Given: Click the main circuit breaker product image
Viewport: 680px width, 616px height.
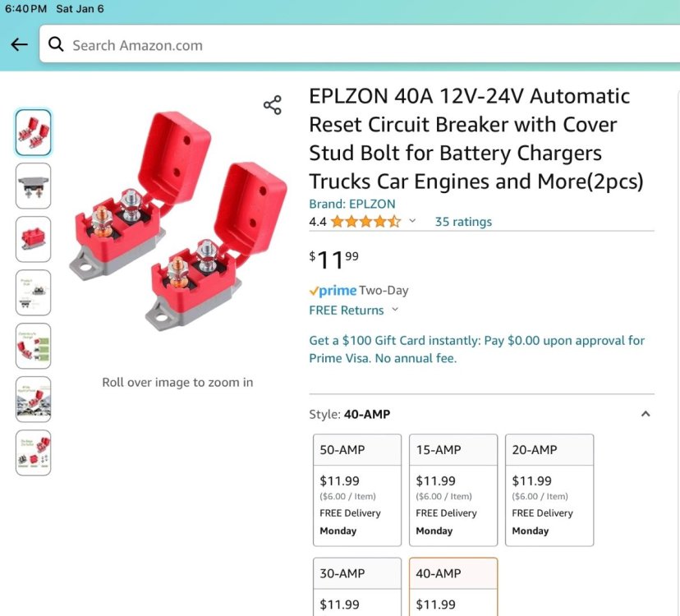Looking at the screenshot, I should 177,222.
